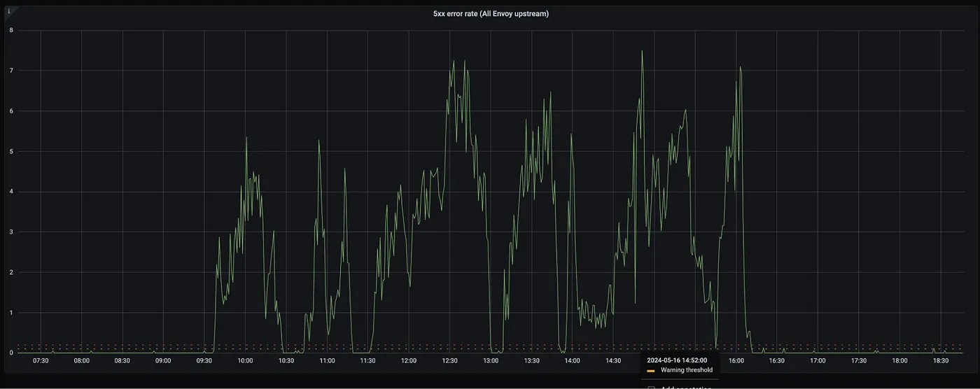980x389 pixels.
Task: Select the Warning threshold label in the tooltip
Action: [686, 370]
